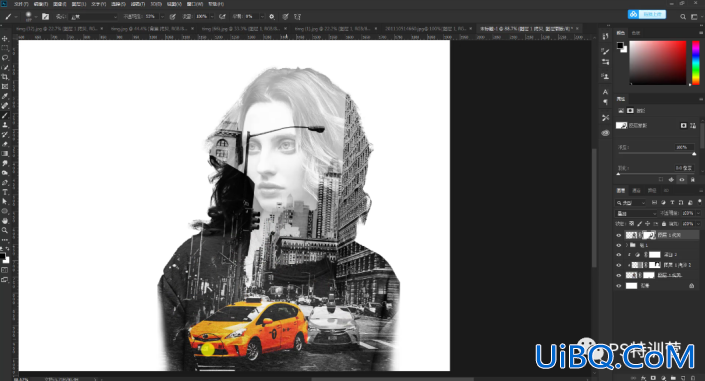Image resolution: width=705 pixels, height=381 pixels.
Task: Toggle lock all icon in Layers
Action: click(664, 224)
